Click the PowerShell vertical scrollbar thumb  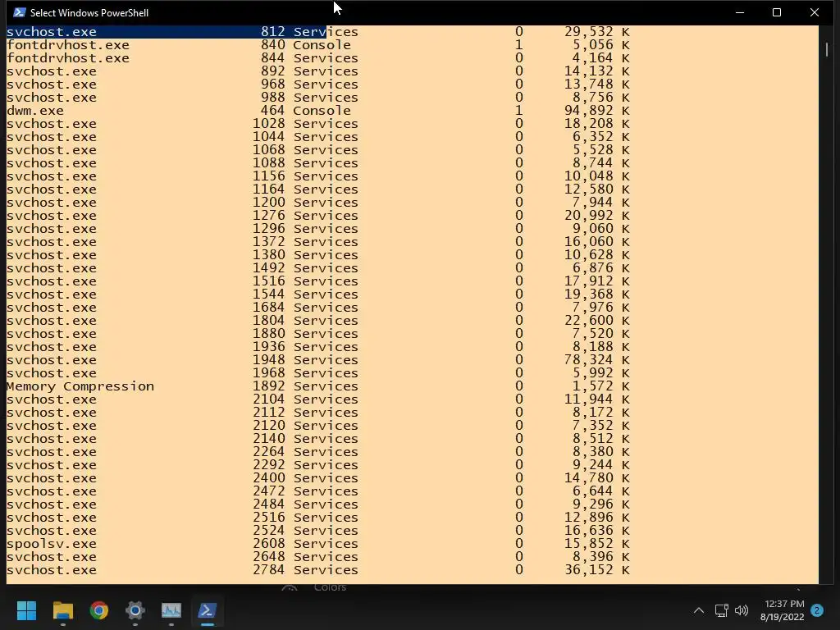point(827,49)
